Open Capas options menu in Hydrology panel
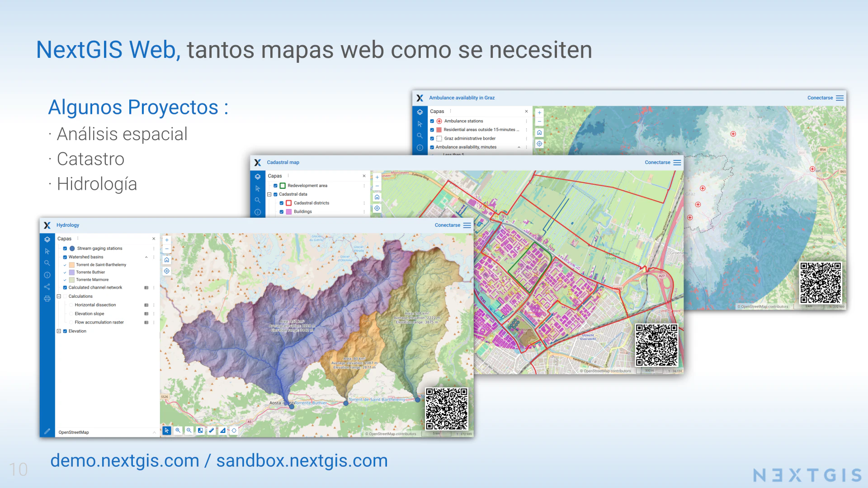Viewport: 868px width, 488px height. coord(78,239)
